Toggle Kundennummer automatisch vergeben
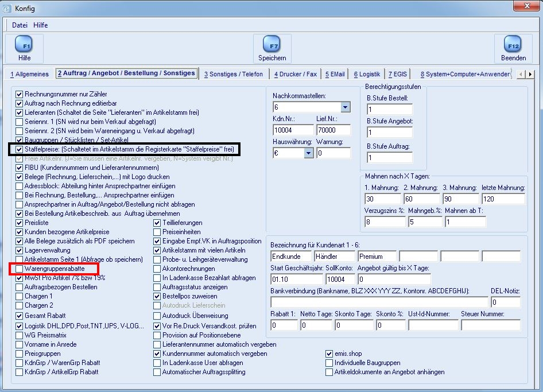Viewport: 543px width, 392px height. [x=157, y=354]
